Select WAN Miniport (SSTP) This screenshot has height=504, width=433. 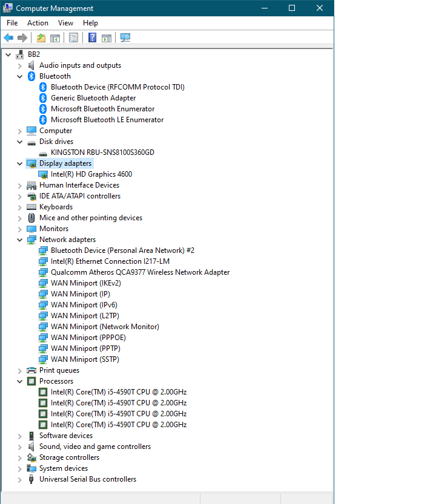coord(85,359)
